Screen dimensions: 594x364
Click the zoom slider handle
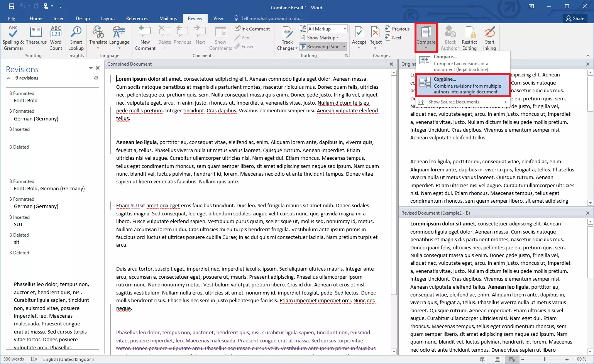pos(545,359)
